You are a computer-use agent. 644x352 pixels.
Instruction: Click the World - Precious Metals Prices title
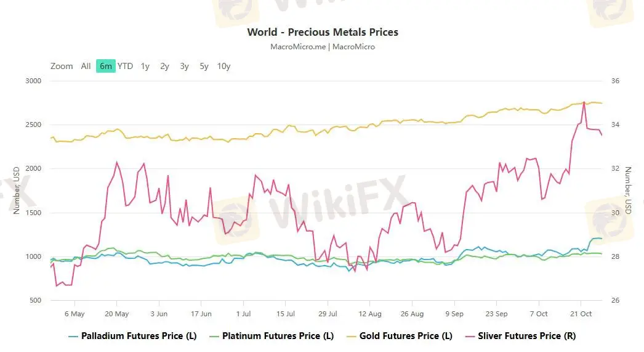pyautogui.click(x=322, y=32)
